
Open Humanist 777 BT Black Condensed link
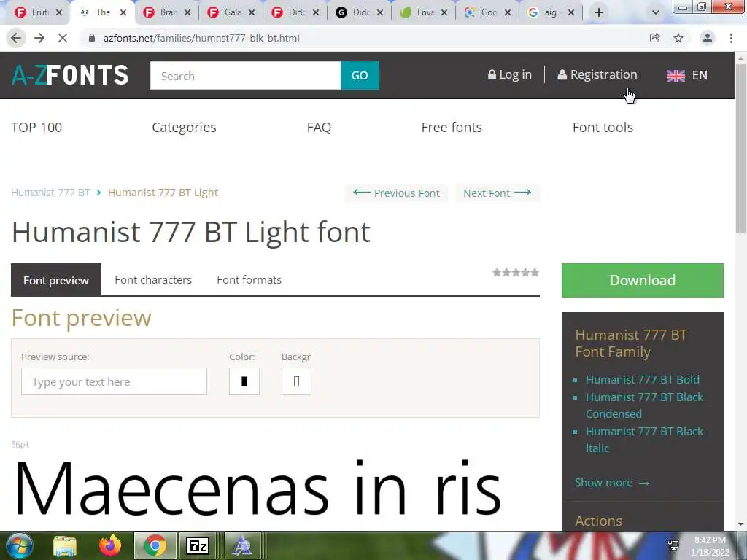645,405
